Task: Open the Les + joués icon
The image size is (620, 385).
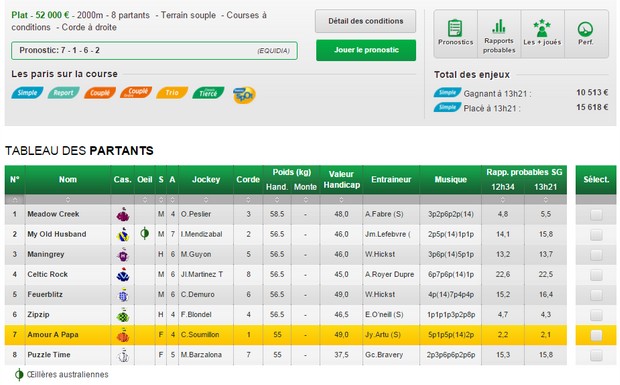Action: click(542, 28)
